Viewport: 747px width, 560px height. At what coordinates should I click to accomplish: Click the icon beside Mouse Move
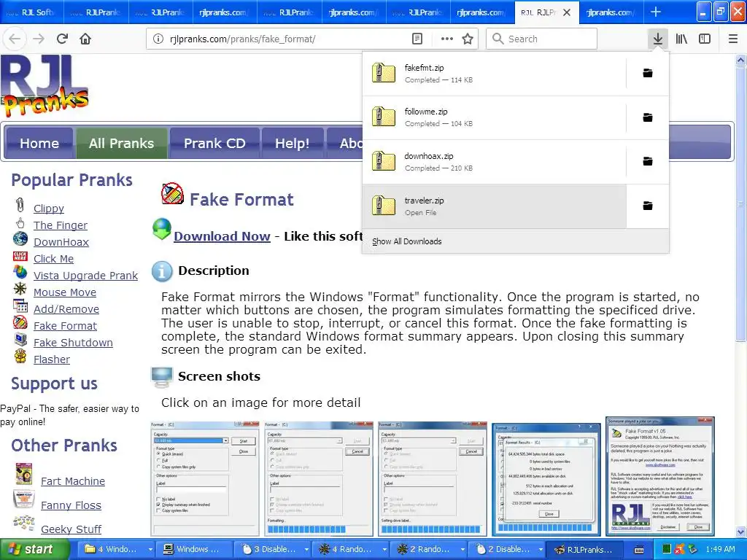pos(20,289)
